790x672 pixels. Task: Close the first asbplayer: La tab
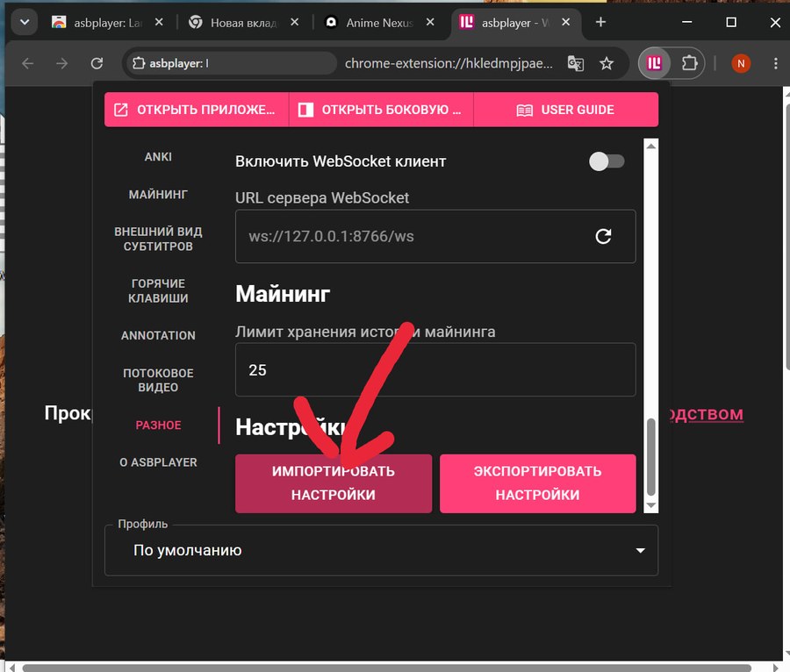(x=159, y=22)
